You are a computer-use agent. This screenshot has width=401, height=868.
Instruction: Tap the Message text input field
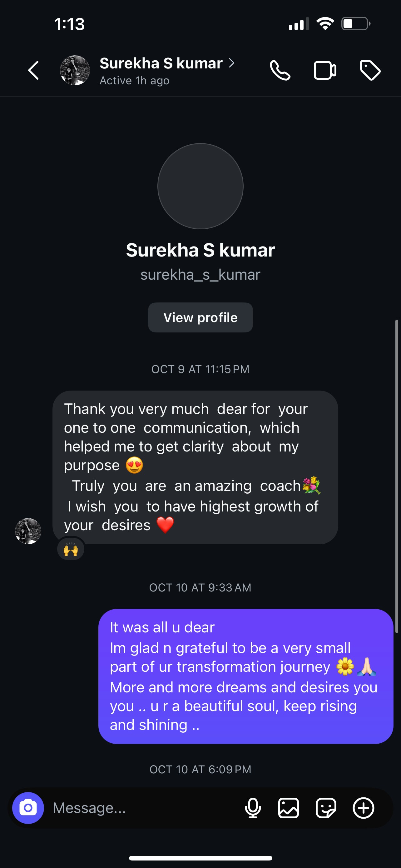145,808
